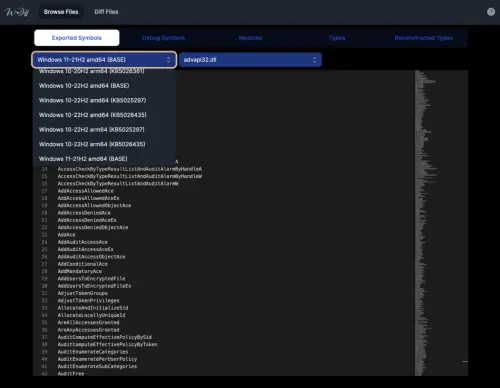Image resolution: width=500 pixels, height=388 pixels.
Task: Click the AccessCheckByTypeResultListAndAuditAlarmByHandleA line
Action: tap(130, 169)
